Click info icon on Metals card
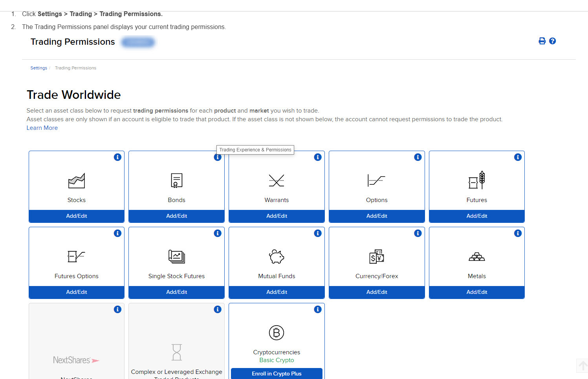Screen dimensions: 588x379 518,233
